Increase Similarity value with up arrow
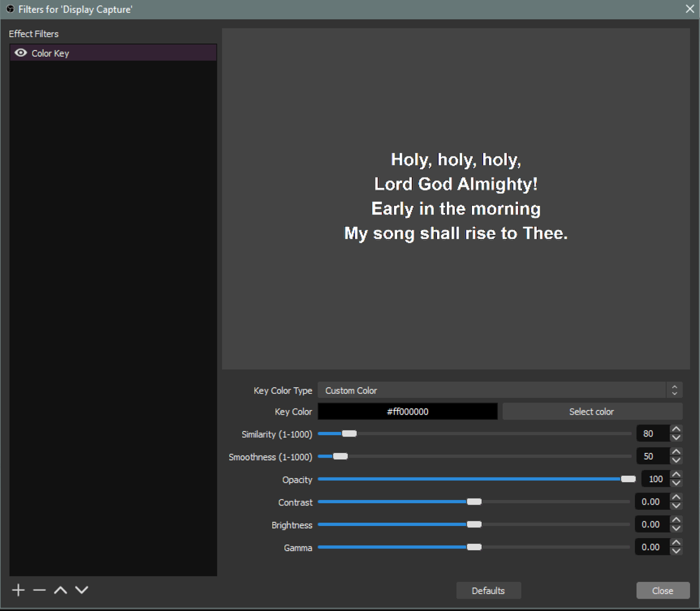 676,429
